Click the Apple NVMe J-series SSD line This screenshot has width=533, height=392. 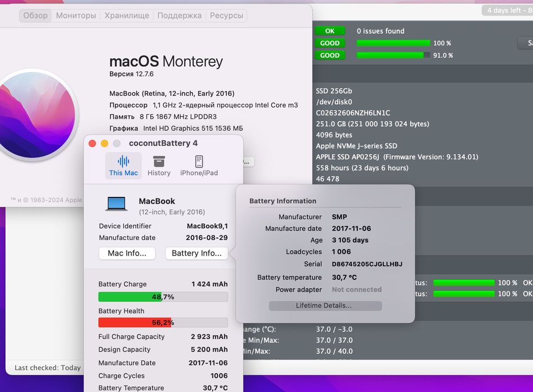pyautogui.click(x=356, y=146)
